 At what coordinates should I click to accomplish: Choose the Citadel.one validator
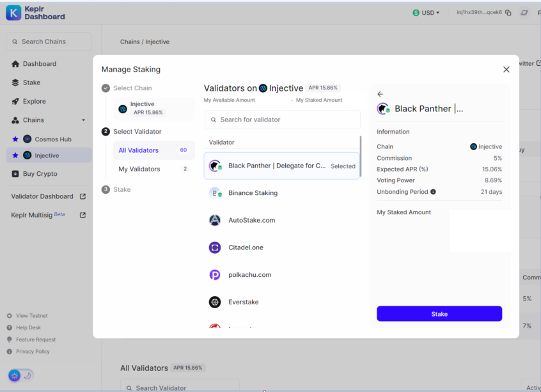point(281,247)
